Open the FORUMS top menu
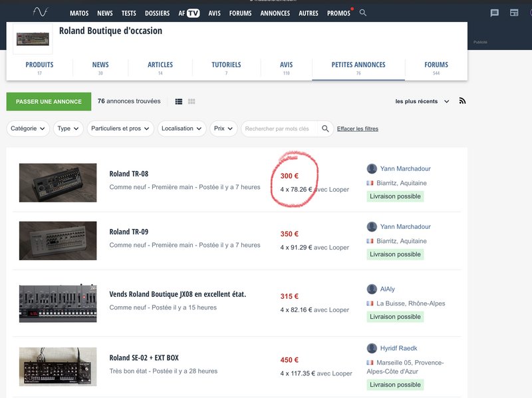The width and height of the screenshot is (532, 398). click(x=240, y=13)
